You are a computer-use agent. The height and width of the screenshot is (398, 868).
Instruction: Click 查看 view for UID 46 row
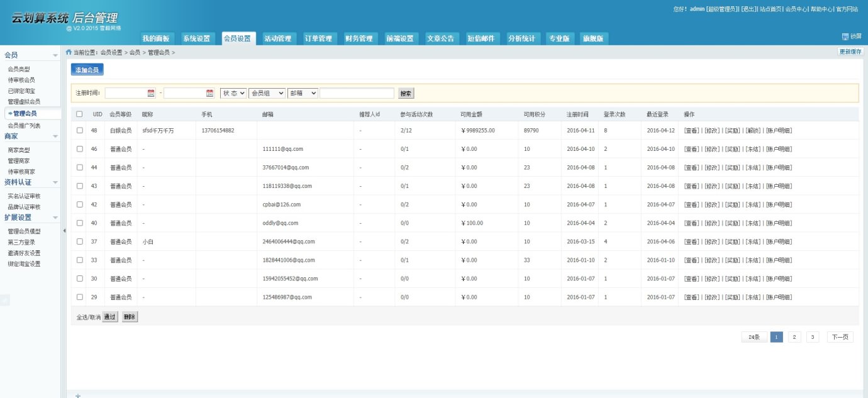point(691,149)
